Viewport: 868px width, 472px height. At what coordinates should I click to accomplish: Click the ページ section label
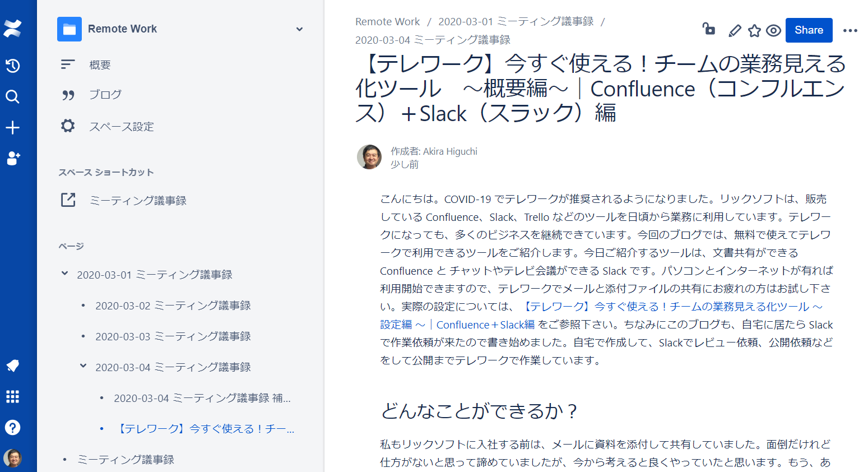tap(71, 246)
